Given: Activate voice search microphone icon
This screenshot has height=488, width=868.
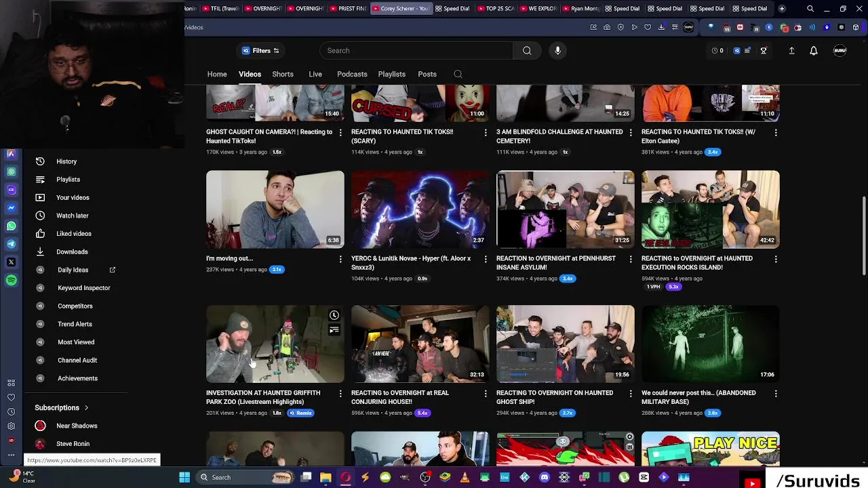Looking at the screenshot, I should click(557, 51).
